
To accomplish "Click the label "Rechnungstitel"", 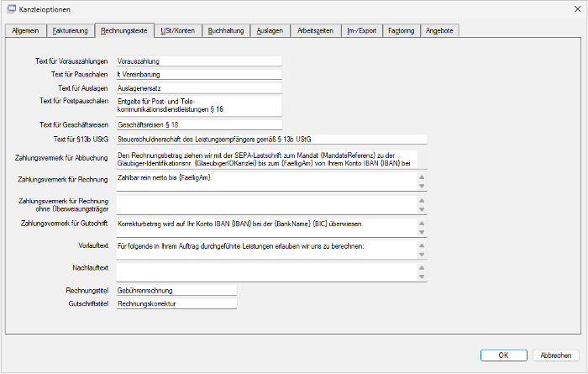I will [87, 290].
